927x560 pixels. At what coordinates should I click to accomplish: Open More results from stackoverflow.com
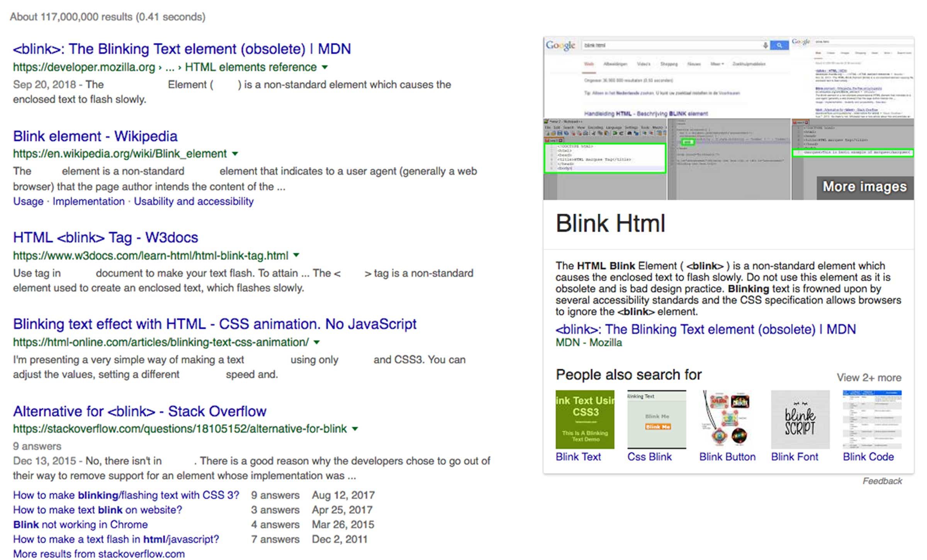pyautogui.click(x=99, y=554)
